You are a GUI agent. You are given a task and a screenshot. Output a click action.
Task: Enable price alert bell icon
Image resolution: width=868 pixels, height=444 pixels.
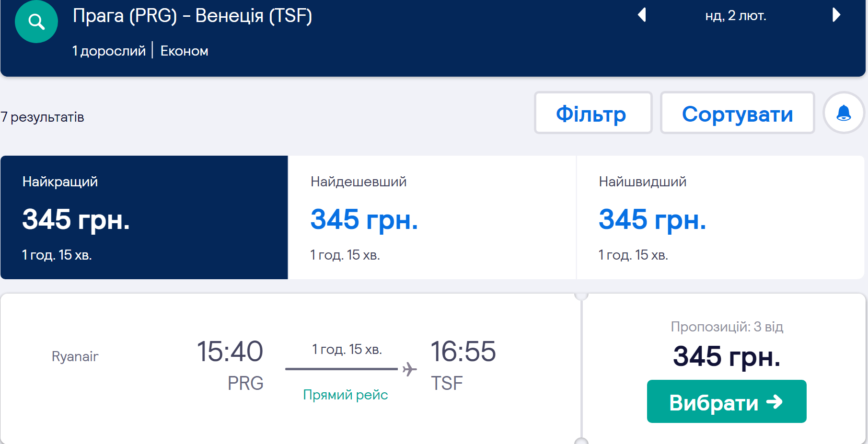[843, 113]
